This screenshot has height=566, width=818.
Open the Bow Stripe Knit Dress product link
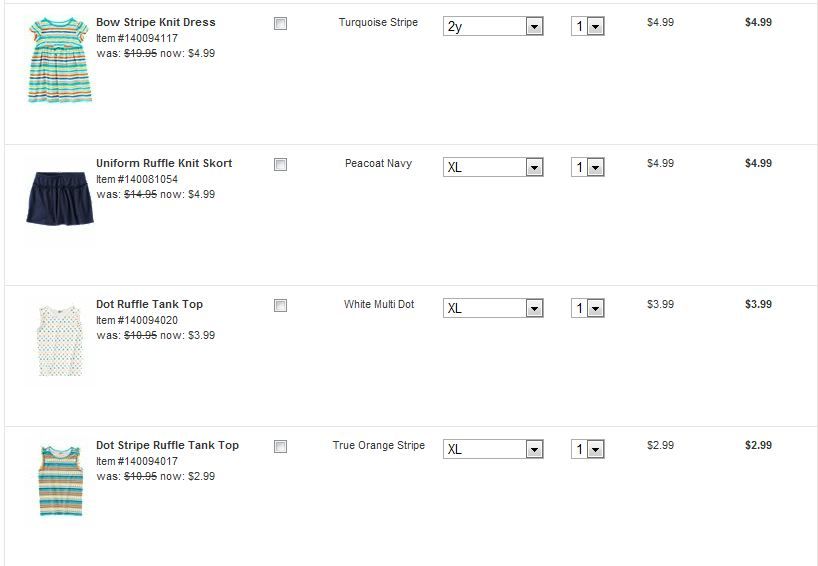pyautogui.click(x=155, y=22)
